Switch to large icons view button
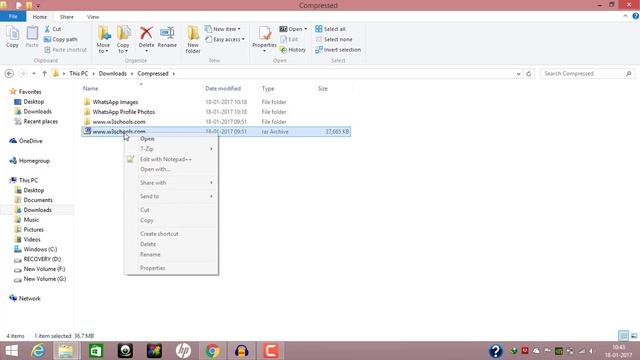The image size is (640, 360). coord(634,336)
